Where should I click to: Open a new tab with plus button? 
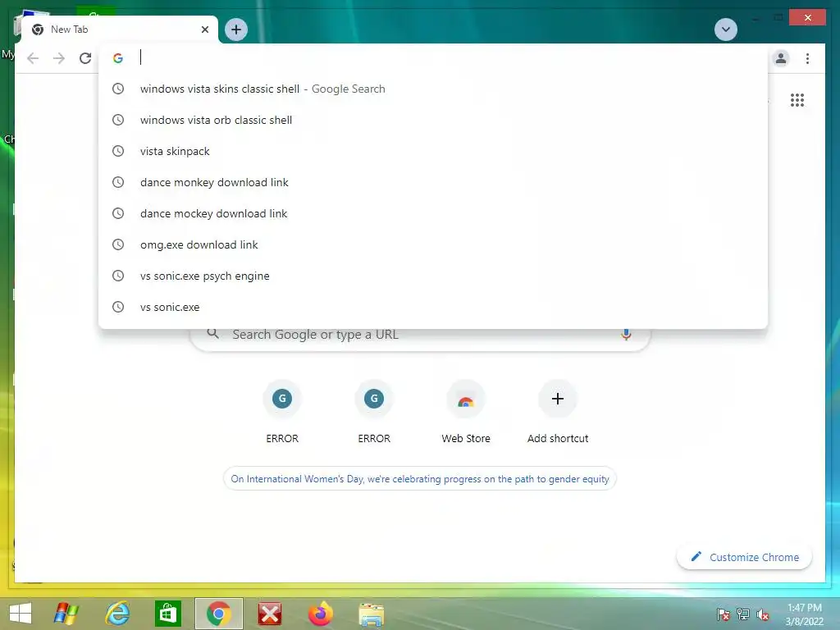pyautogui.click(x=236, y=30)
